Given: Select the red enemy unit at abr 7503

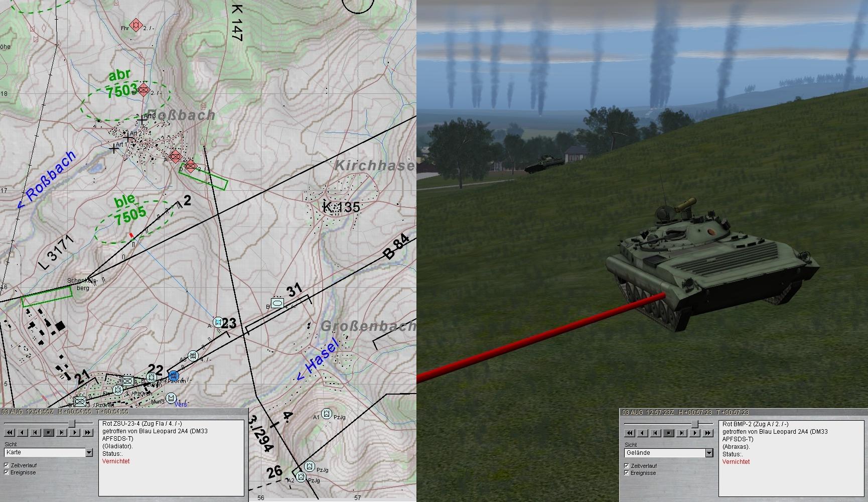Looking at the screenshot, I should tap(144, 90).
